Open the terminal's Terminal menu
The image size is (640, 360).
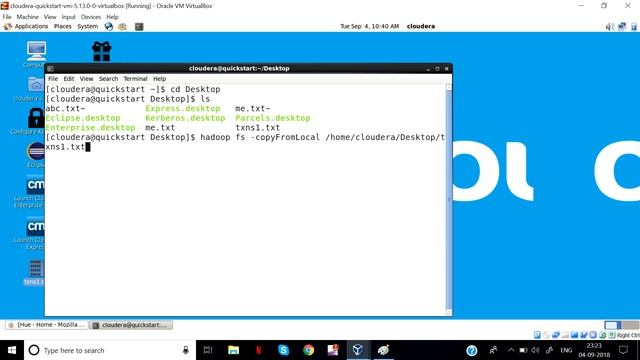135,79
